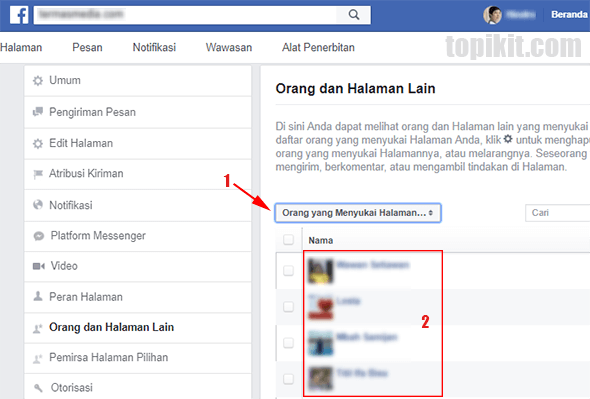
Task: Check the second person row checkbox
Action: [289, 307]
